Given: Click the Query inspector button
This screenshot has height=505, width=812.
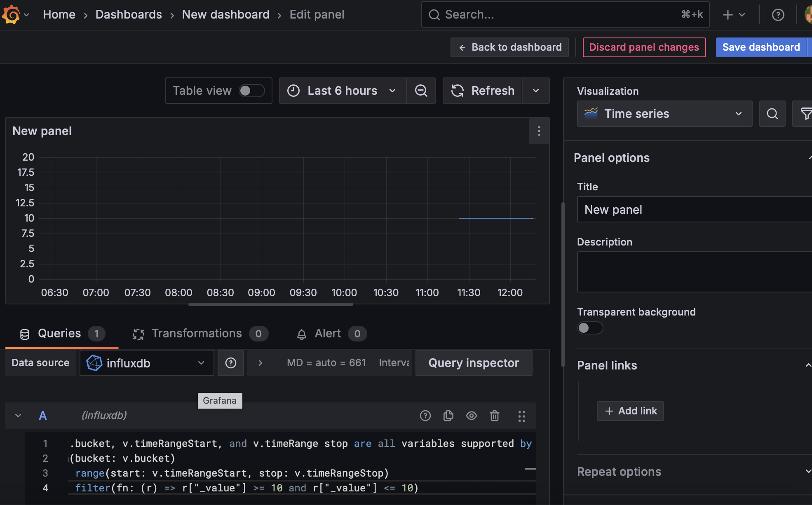Looking at the screenshot, I should (x=474, y=363).
